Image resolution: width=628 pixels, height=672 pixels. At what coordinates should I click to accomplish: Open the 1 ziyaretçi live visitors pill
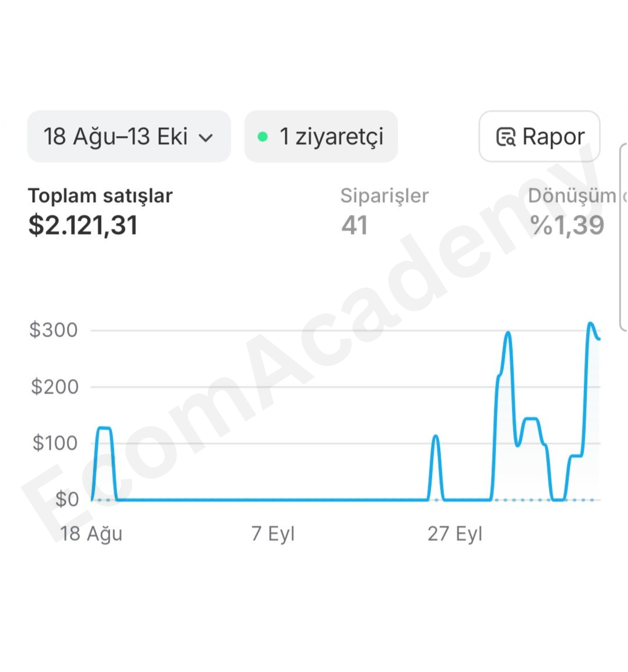321,136
